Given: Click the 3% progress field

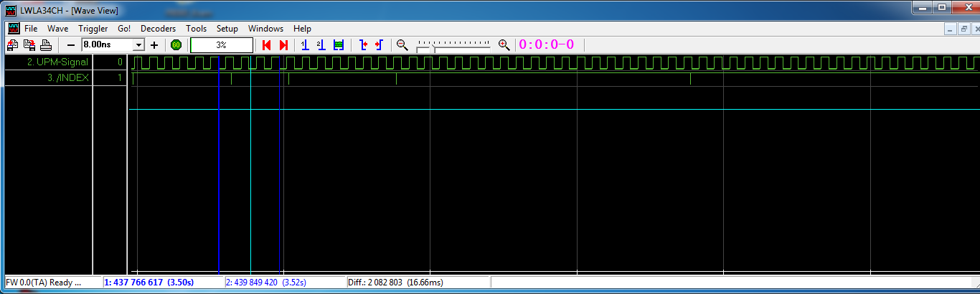Looking at the screenshot, I should [222, 45].
